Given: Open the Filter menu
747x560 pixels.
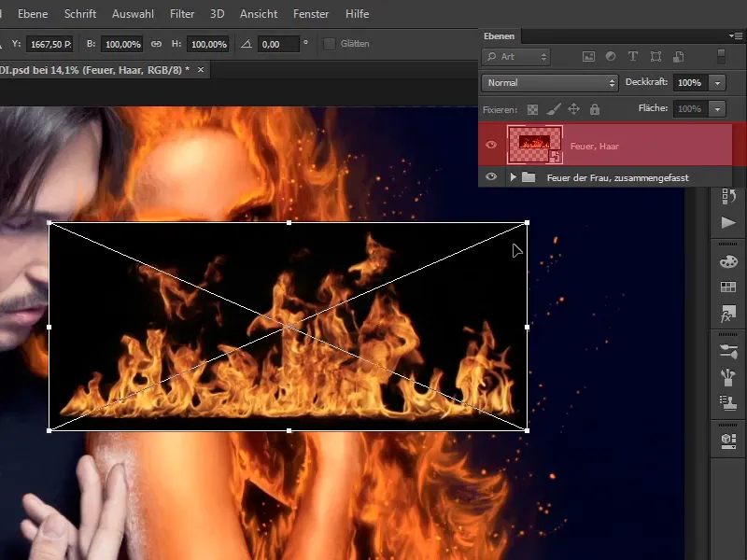Looking at the screenshot, I should click(182, 14).
